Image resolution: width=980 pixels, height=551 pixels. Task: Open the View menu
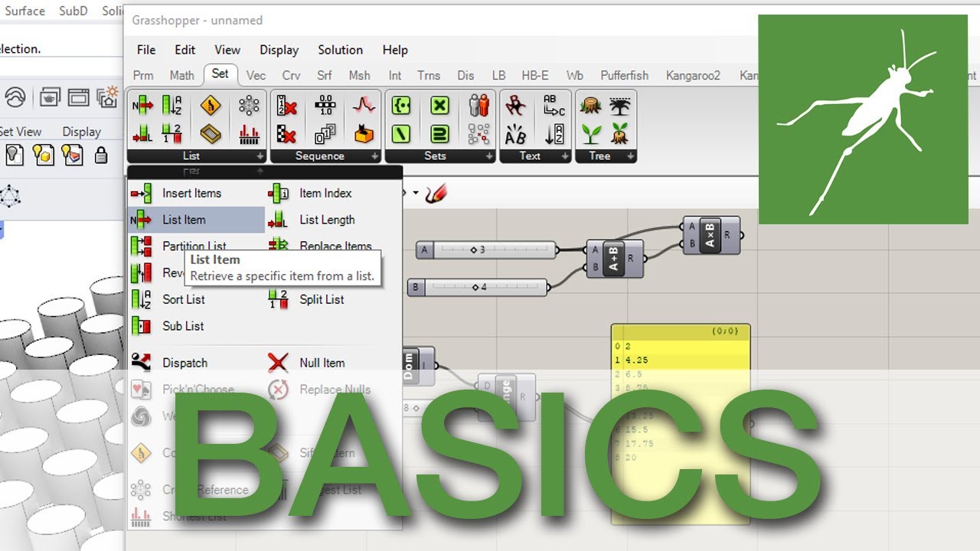coord(227,50)
